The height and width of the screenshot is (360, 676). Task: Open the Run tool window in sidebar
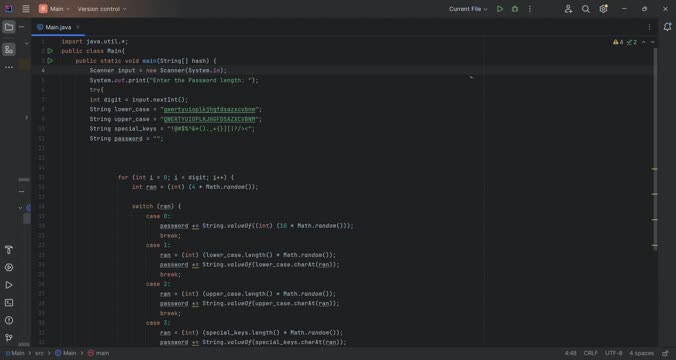(9, 285)
